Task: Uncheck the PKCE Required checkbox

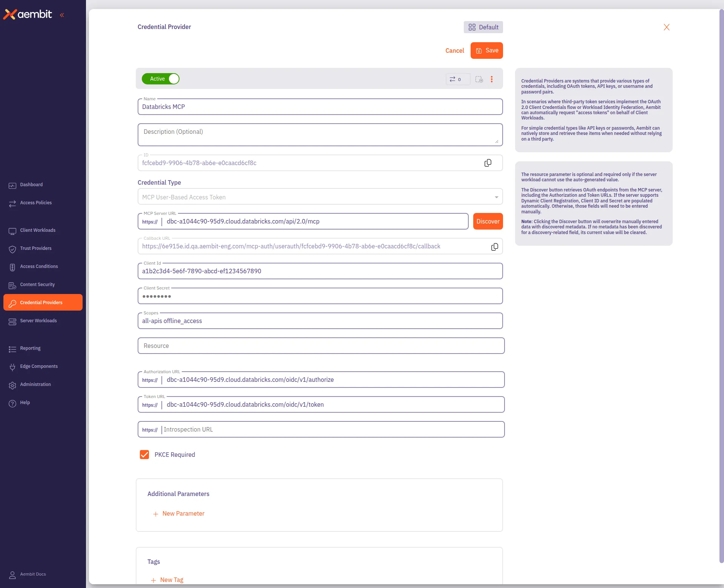Action: 144,455
